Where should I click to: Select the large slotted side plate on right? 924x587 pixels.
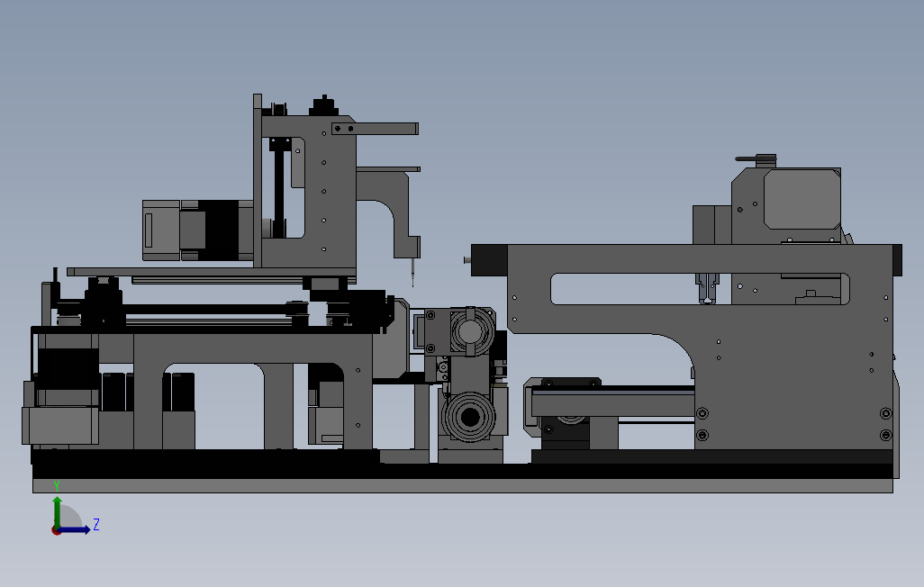point(702,346)
